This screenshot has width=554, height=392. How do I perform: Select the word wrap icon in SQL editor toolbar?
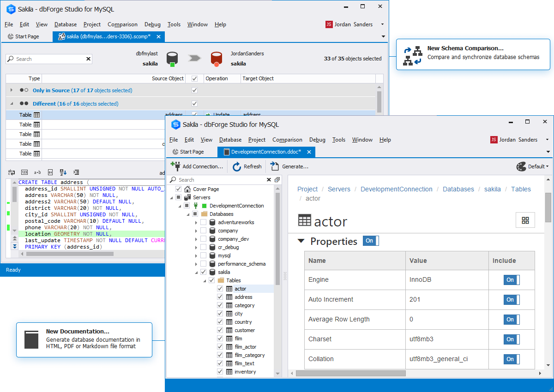[x=12, y=172]
